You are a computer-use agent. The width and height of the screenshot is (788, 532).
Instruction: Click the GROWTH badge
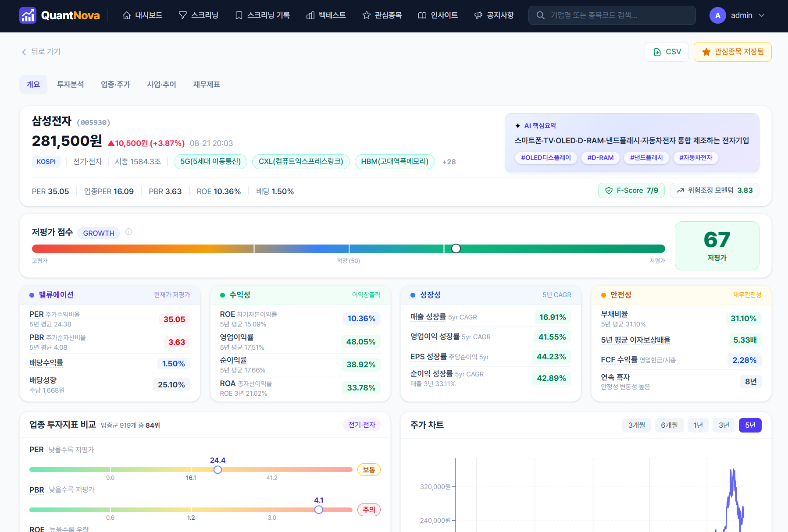tap(99, 233)
